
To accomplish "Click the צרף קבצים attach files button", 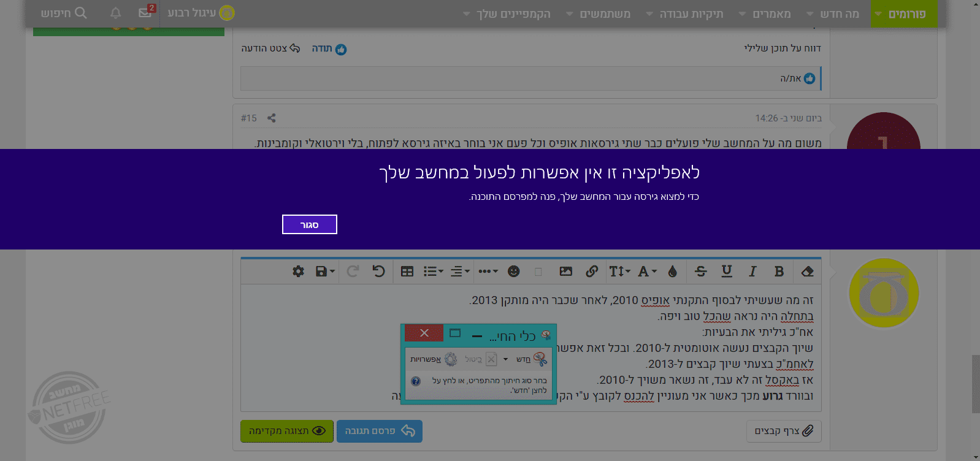I will [x=784, y=431].
